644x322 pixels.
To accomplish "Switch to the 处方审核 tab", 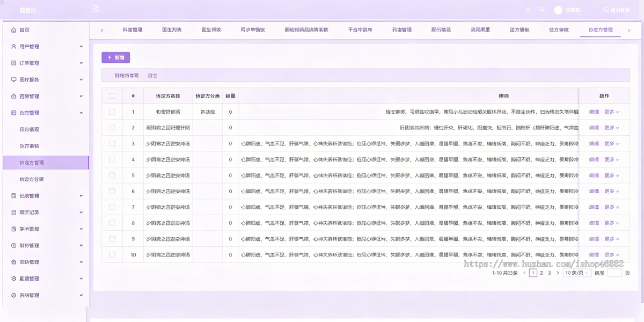I will tap(559, 30).
